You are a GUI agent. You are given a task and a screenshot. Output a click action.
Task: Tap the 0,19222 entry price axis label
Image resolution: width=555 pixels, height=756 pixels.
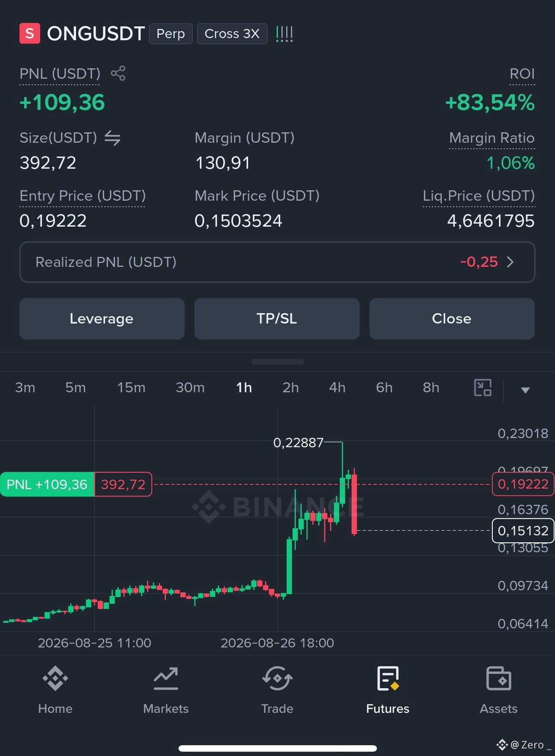tap(523, 484)
